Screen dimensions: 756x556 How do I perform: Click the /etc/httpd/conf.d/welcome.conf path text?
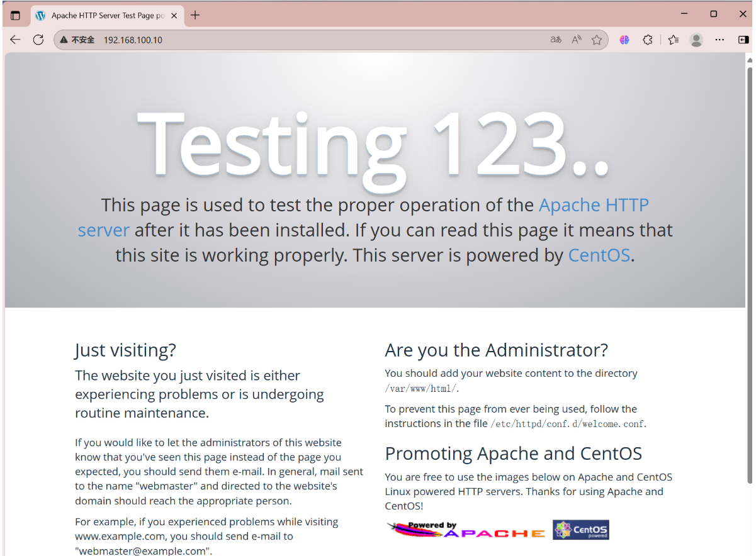click(x=568, y=424)
